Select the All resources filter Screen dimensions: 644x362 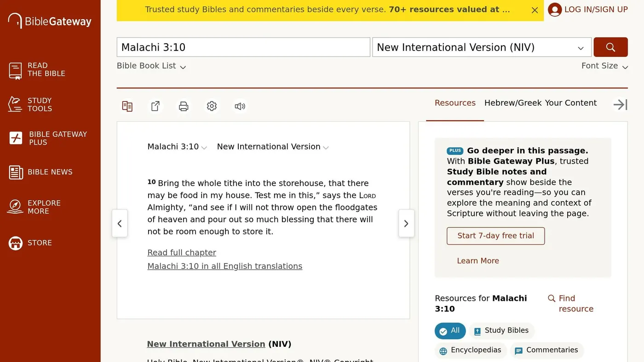(450, 331)
